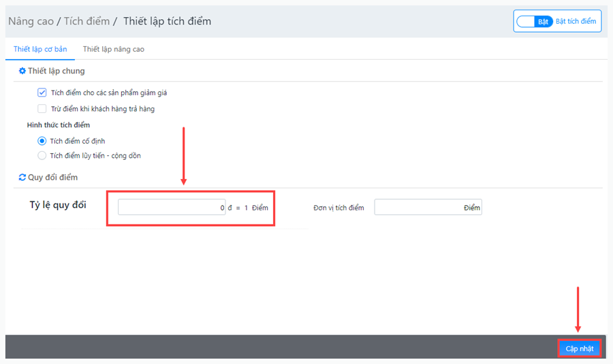Click the Hình thức tích điểm label
613x364 pixels.
[x=59, y=125]
